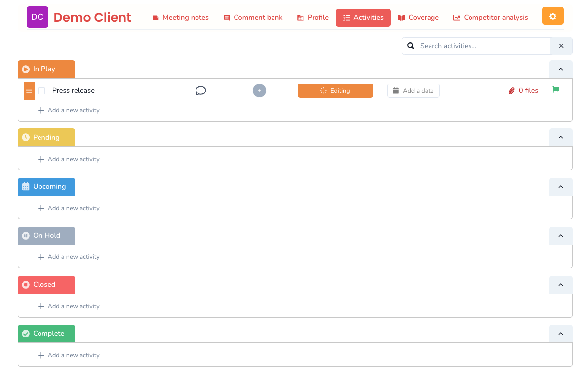Add a new activity under Pending

69,159
